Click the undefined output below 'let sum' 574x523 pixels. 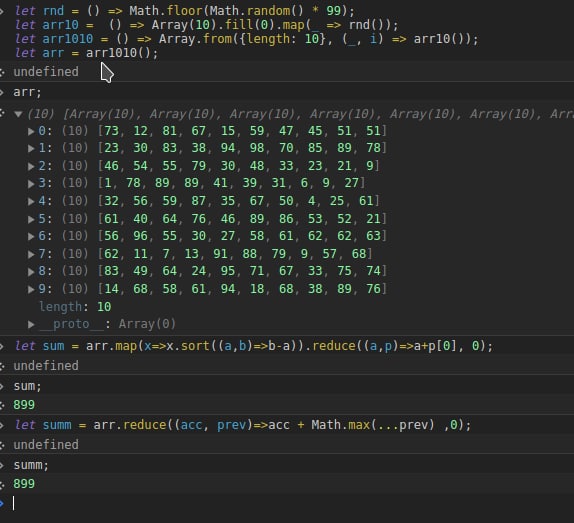click(x=46, y=366)
